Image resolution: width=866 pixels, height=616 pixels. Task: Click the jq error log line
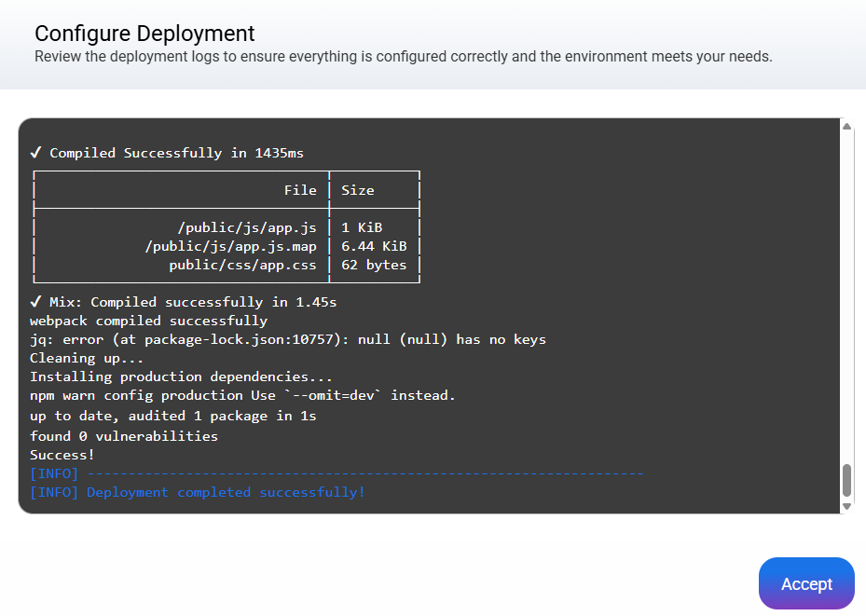tap(287, 339)
